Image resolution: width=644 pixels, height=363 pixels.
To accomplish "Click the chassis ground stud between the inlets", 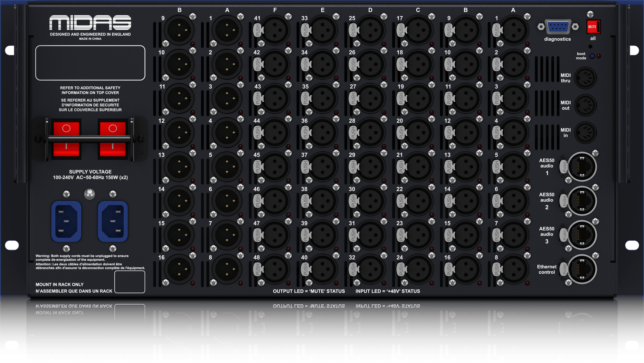I will pyautogui.click(x=90, y=194).
